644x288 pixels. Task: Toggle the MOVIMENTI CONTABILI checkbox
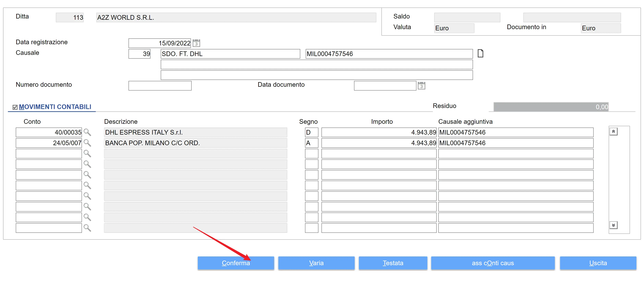pos(15,107)
